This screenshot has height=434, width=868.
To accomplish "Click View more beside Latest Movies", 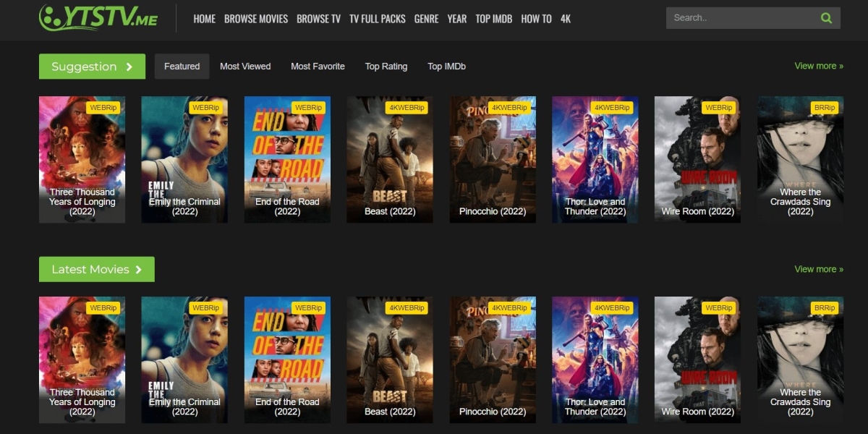I will point(818,269).
